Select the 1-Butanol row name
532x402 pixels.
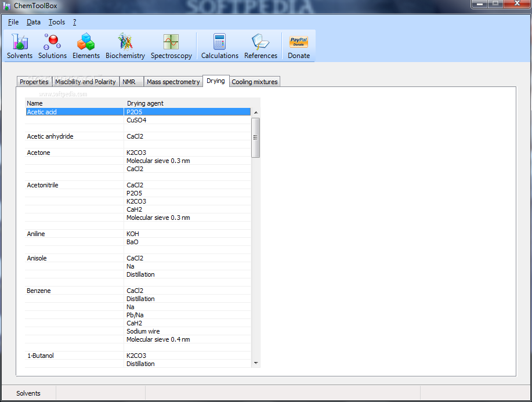(41, 356)
